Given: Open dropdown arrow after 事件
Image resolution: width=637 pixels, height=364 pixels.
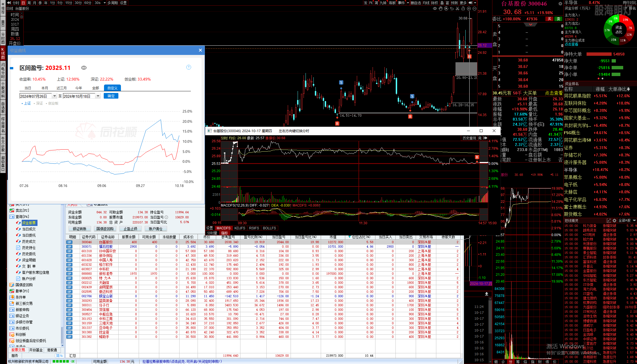Looking at the screenshot, I should pyautogui.click(x=408, y=3).
